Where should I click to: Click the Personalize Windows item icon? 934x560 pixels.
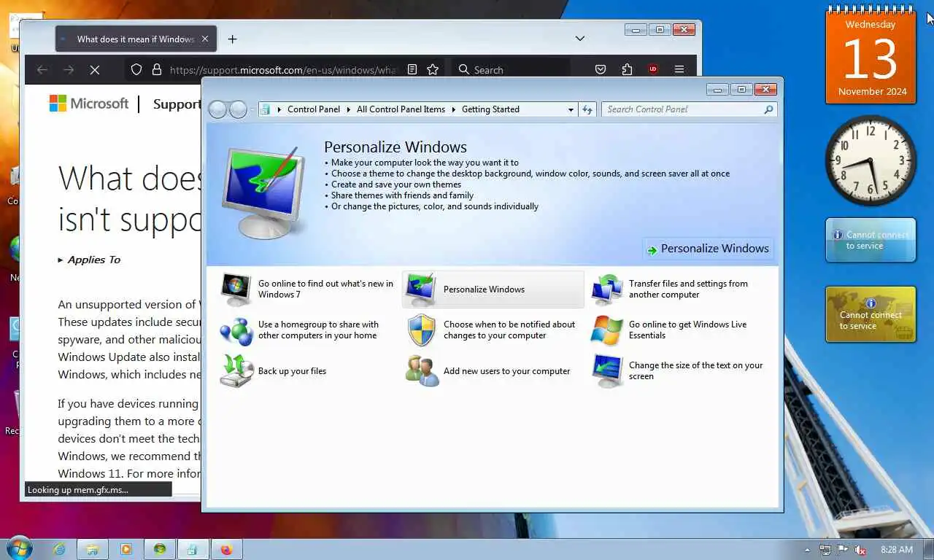[421, 289]
